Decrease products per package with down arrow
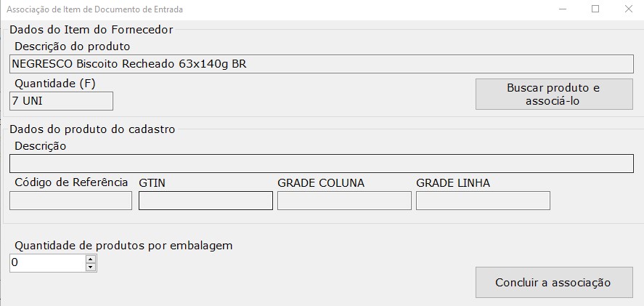The image size is (644, 306). point(91,267)
